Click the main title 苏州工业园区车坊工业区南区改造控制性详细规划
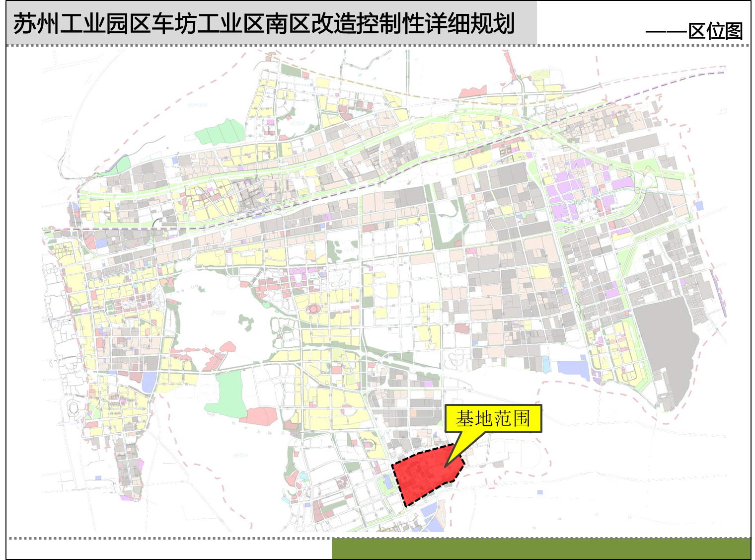The image size is (755, 560). pos(263,23)
